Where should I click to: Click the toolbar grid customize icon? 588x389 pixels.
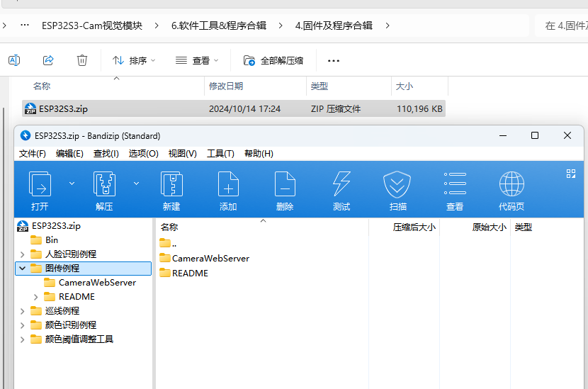coord(571,174)
